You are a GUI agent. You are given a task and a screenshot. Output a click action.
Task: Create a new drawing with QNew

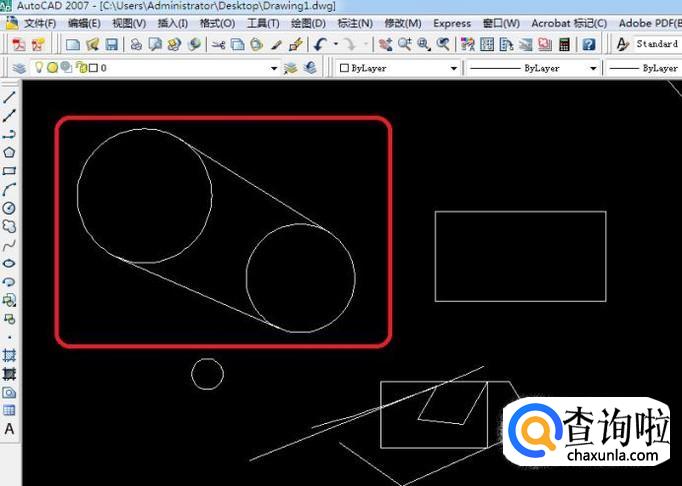[x=73, y=44]
